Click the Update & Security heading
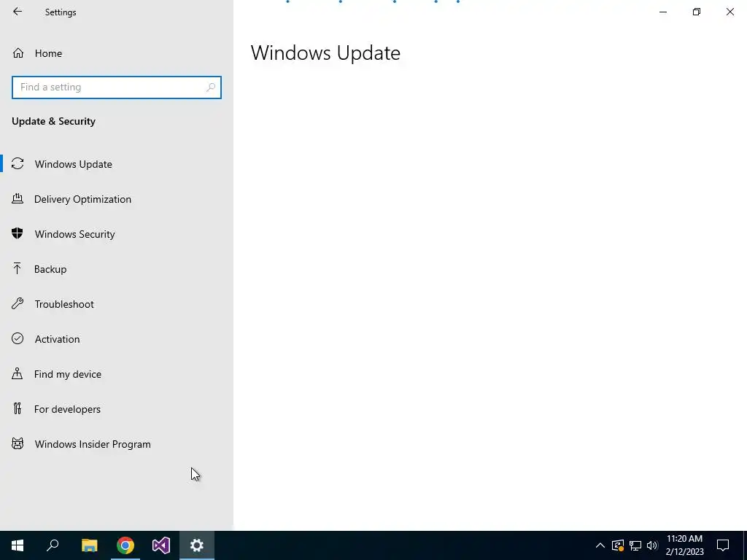Screen dimensions: 747x560 coord(54,122)
